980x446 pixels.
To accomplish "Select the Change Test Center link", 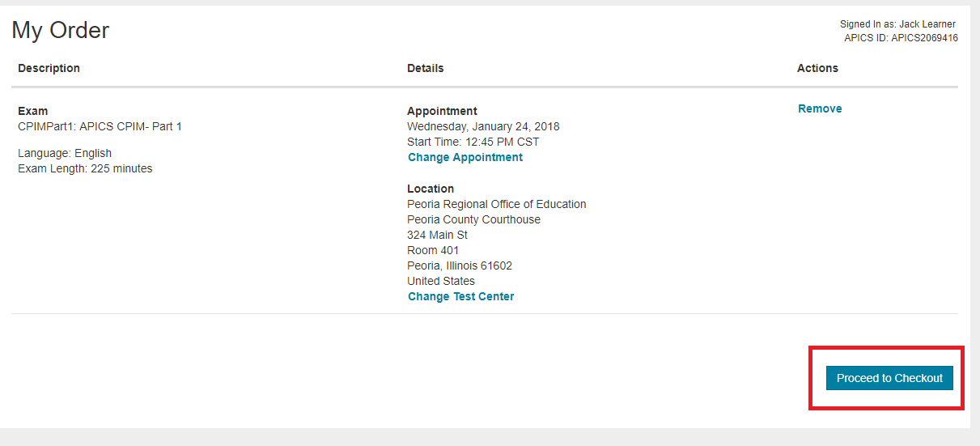I will click(x=461, y=296).
